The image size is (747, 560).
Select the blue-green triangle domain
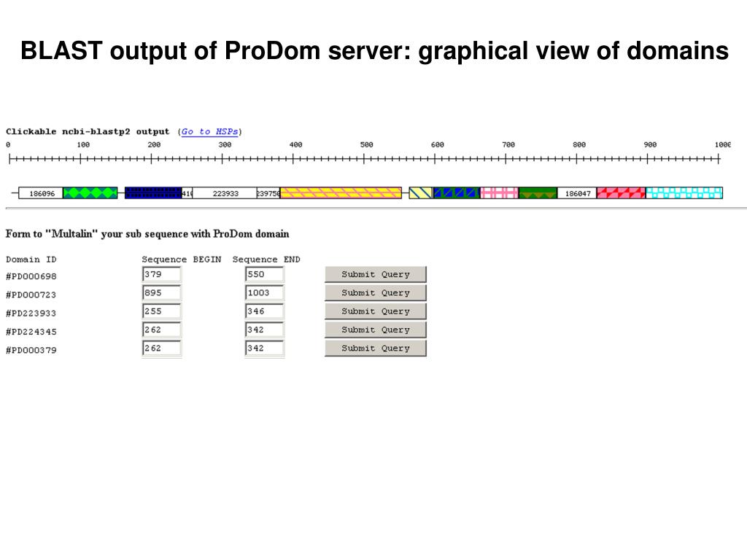coord(457,192)
